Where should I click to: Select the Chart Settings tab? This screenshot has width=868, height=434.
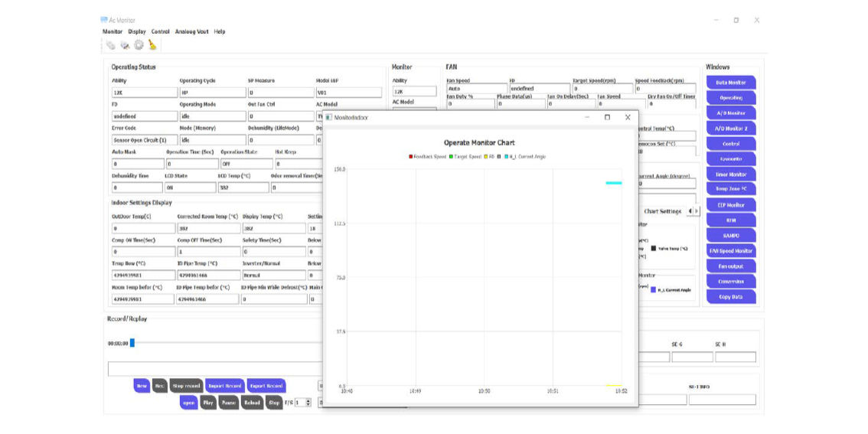(662, 211)
